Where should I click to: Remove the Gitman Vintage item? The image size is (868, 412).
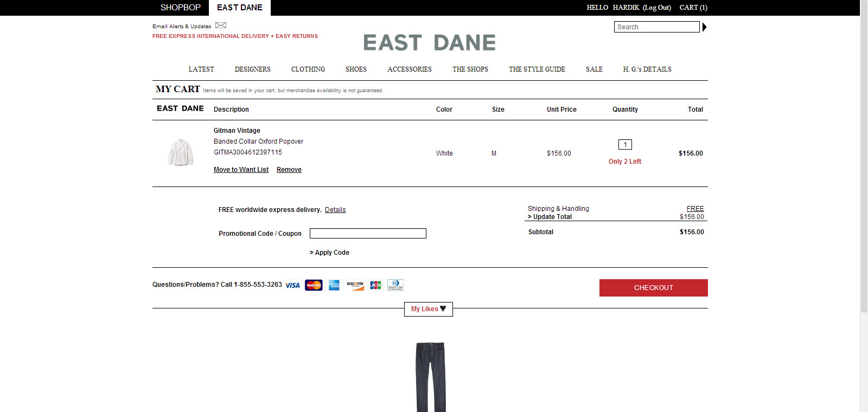click(x=289, y=170)
